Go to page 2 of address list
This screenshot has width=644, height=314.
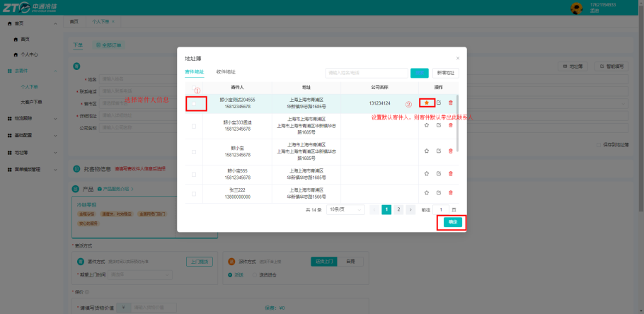398,210
